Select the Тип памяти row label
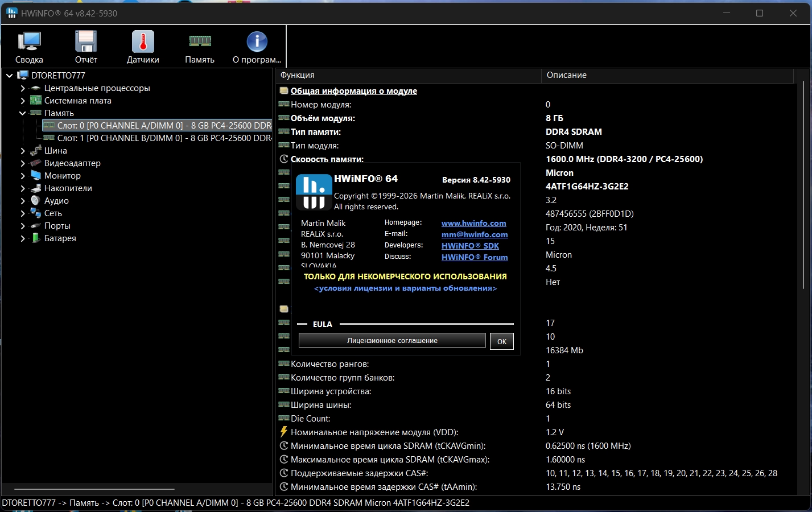The image size is (812, 512). pos(315,132)
